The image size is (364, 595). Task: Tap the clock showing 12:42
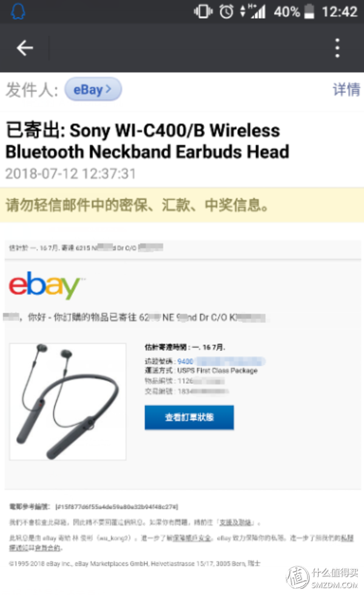(x=339, y=12)
